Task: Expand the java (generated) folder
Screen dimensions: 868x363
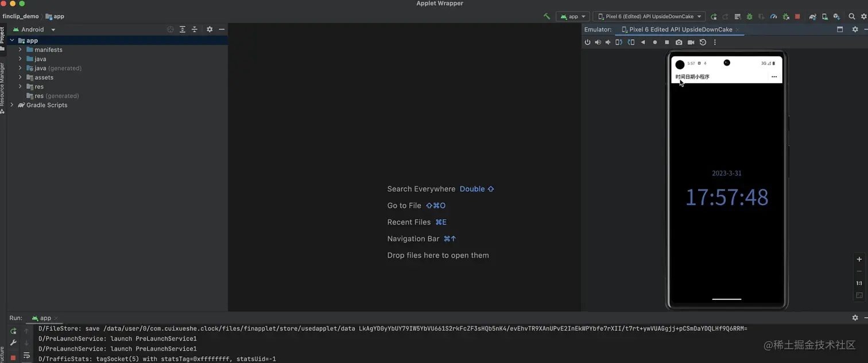Action: coord(20,68)
